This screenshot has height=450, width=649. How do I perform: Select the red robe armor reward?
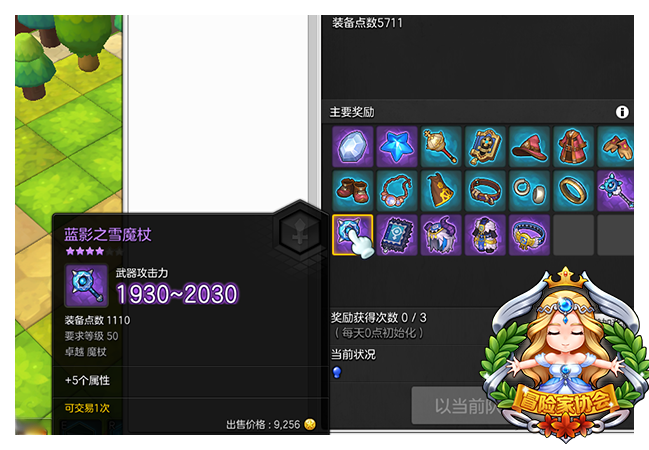click(574, 147)
